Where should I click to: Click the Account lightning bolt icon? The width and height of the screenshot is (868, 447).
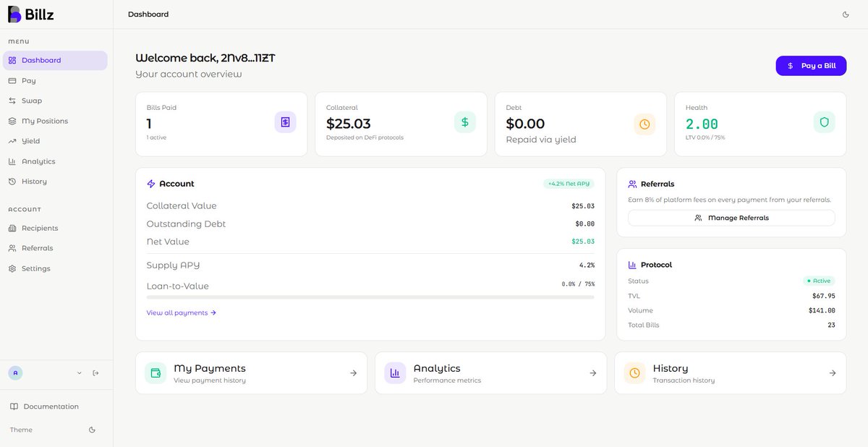coord(151,184)
